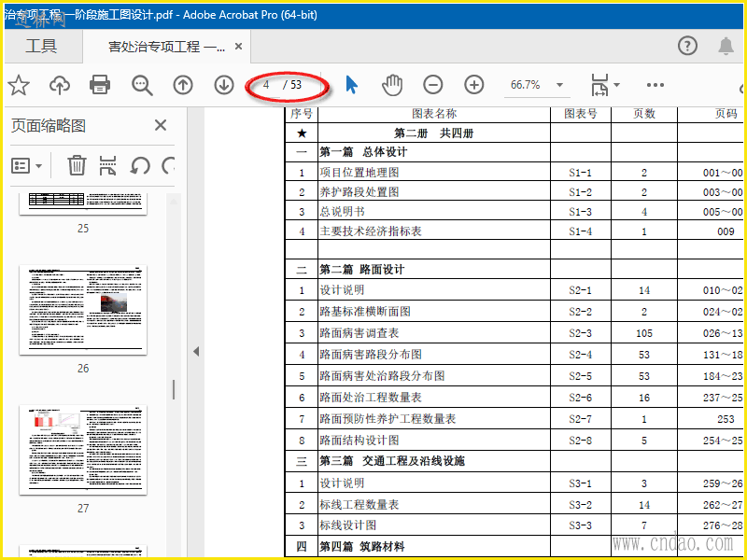Click the 标线设计图 row text
The width and height of the screenshot is (747, 560).
(347, 525)
